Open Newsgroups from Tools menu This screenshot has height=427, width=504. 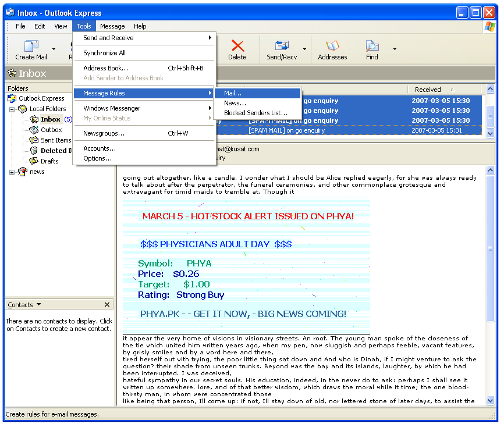click(x=144, y=133)
